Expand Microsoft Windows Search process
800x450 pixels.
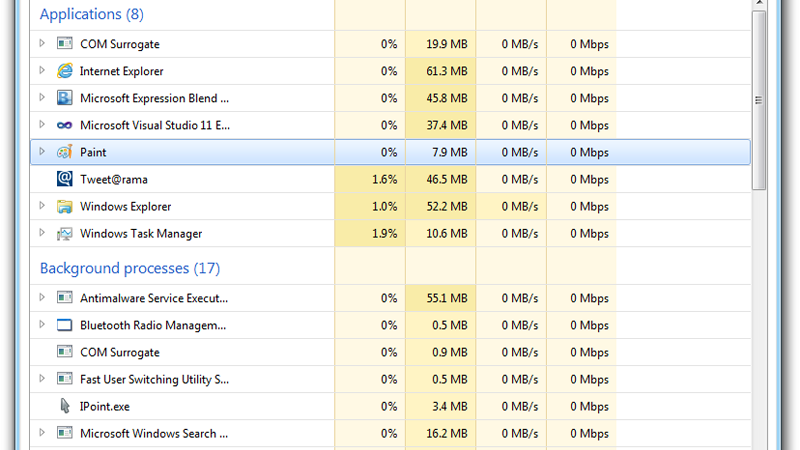pyautogui.click(x=42, y=433)
